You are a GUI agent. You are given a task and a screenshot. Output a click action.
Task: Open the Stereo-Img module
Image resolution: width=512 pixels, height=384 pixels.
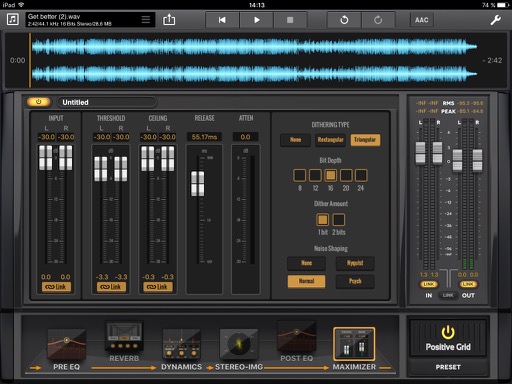(239, 349)
